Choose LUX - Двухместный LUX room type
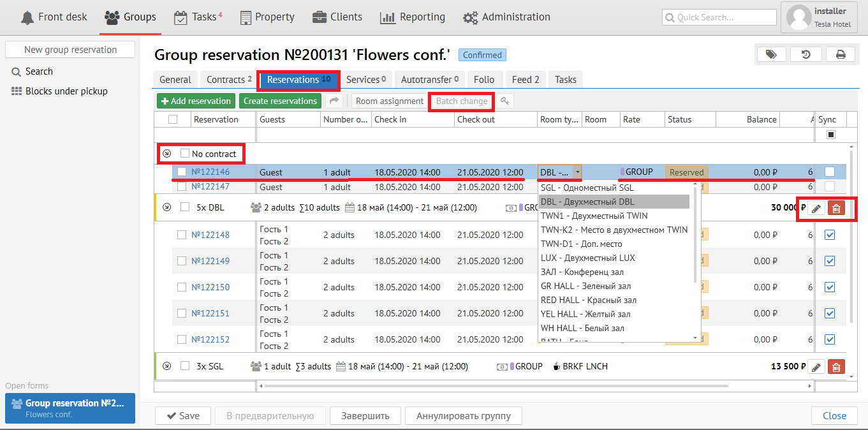Screen dimensions: 868x430 (587, 258)
